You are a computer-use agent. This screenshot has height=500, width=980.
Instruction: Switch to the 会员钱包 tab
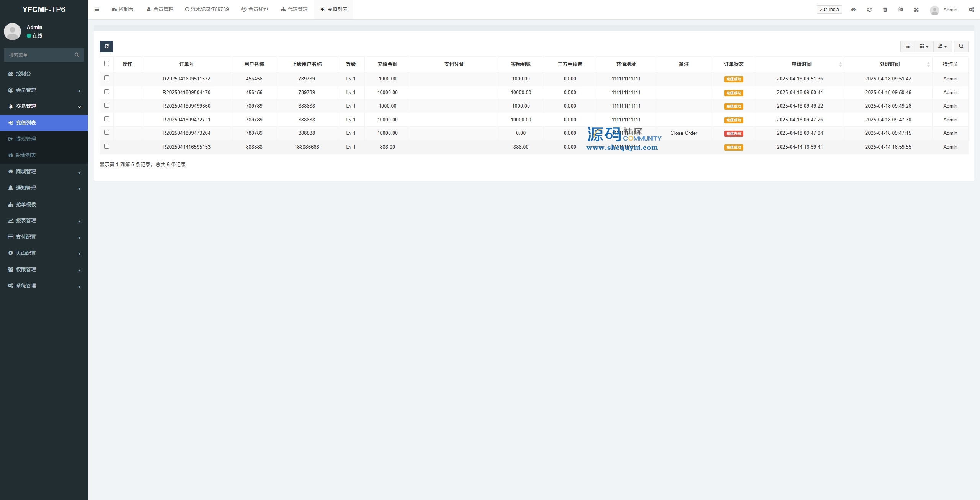point(255,10)
